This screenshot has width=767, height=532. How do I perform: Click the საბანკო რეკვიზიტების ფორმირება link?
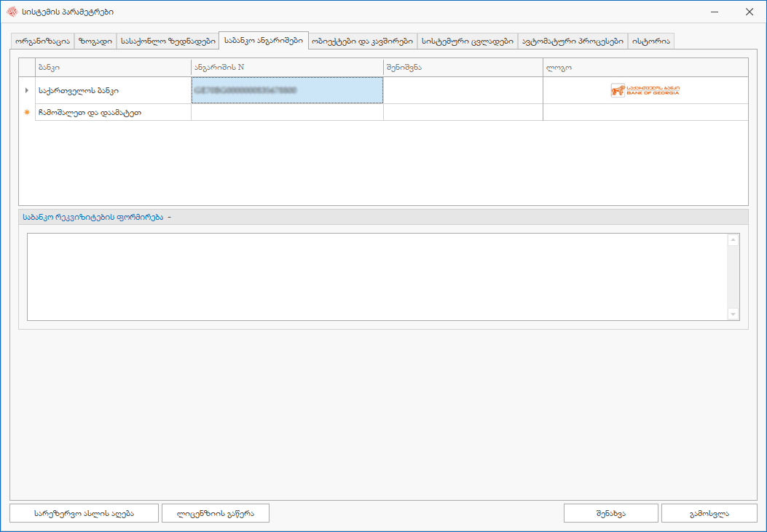[x=93, y=217]
